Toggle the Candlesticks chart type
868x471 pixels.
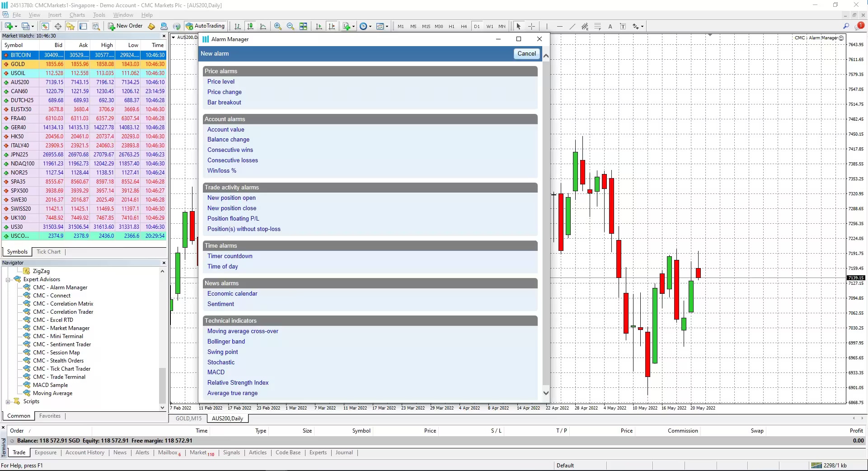coord(250,26)
